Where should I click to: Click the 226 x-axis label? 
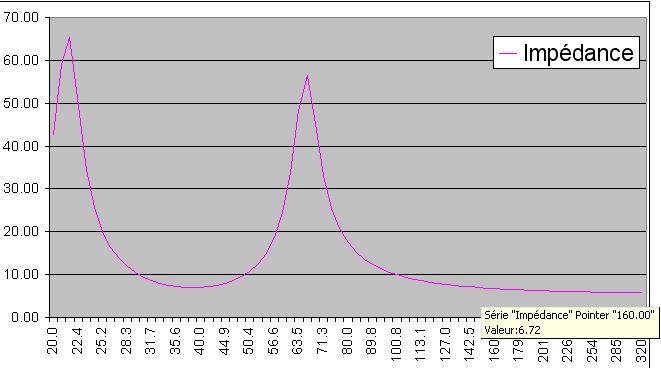click(x=567, y=351)
